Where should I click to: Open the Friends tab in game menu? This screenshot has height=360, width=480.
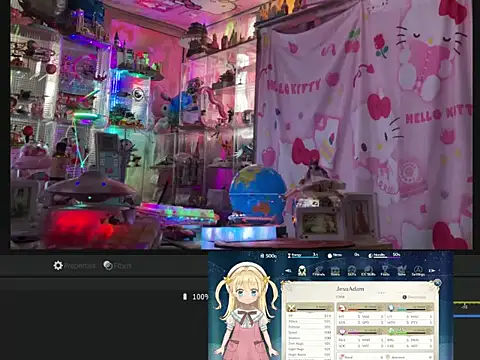coord(319,271)
